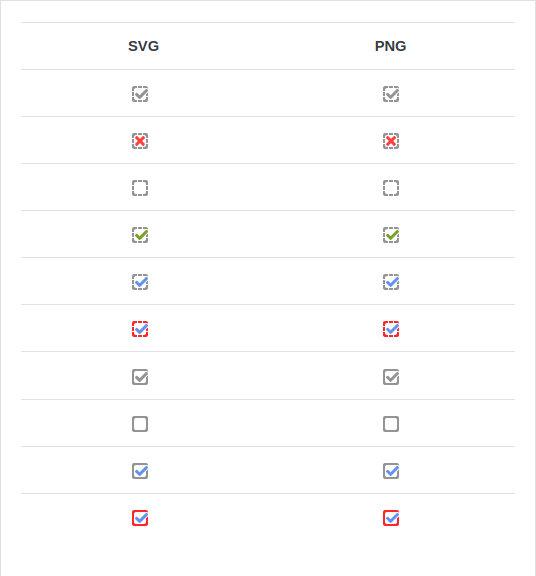Click the red dashed border blue check under SVG

(x=140, y=329)
